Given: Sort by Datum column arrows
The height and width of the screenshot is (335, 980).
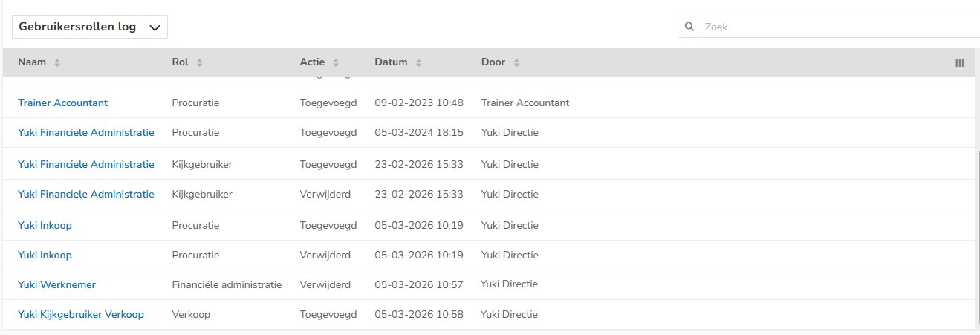Looking at the screenshot, I should pos(418,63).
